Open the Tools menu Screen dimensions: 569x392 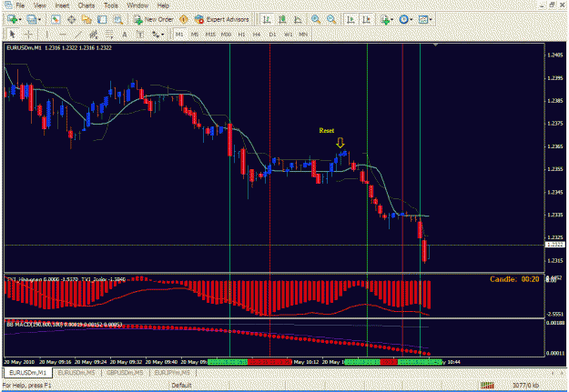111,5
